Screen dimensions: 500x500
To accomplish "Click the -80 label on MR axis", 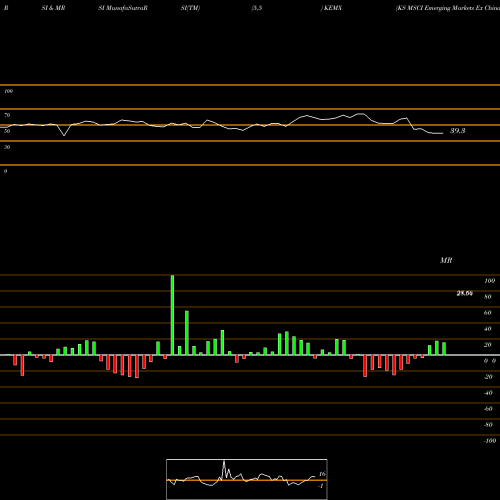I will click(x=488, y=425).
